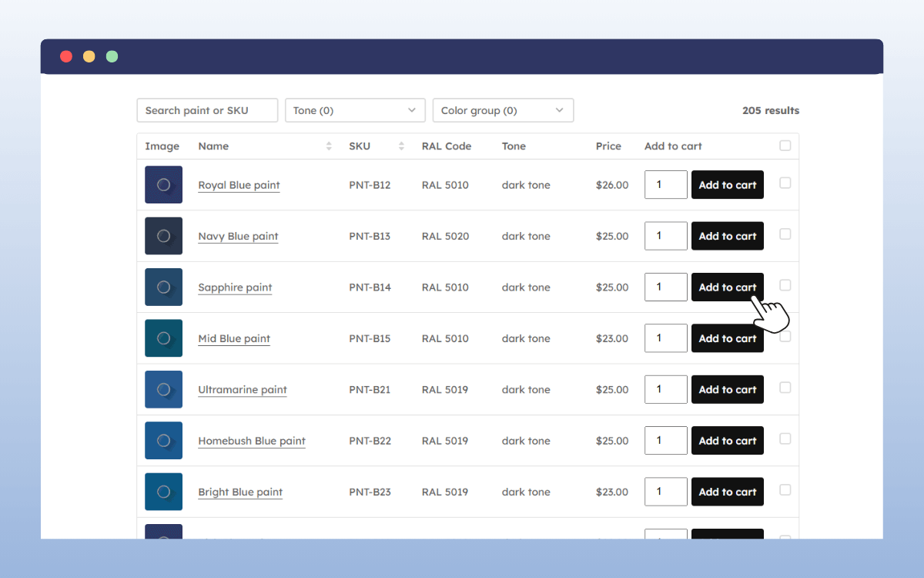Sort the table by Name column arrows
The width and height of the screenshot is (924, 578).
329,146
